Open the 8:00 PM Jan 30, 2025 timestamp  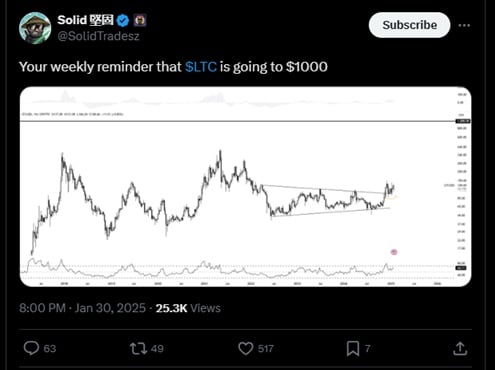tap(82, 308)
